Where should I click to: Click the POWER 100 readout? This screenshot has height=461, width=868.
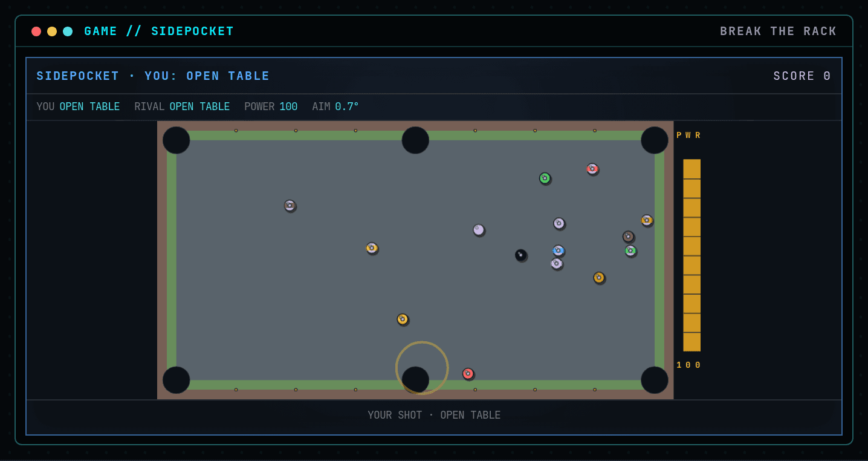click(x=271, y=106)
